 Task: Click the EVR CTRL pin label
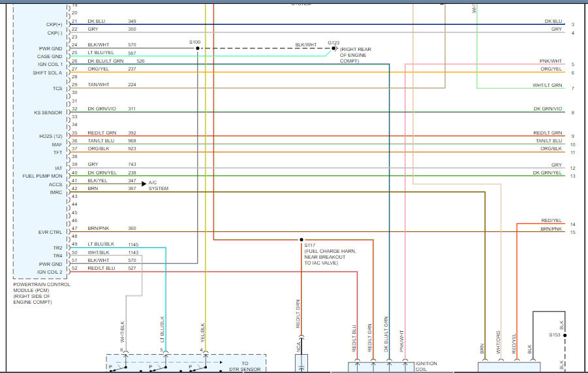[x=50, y=232]
